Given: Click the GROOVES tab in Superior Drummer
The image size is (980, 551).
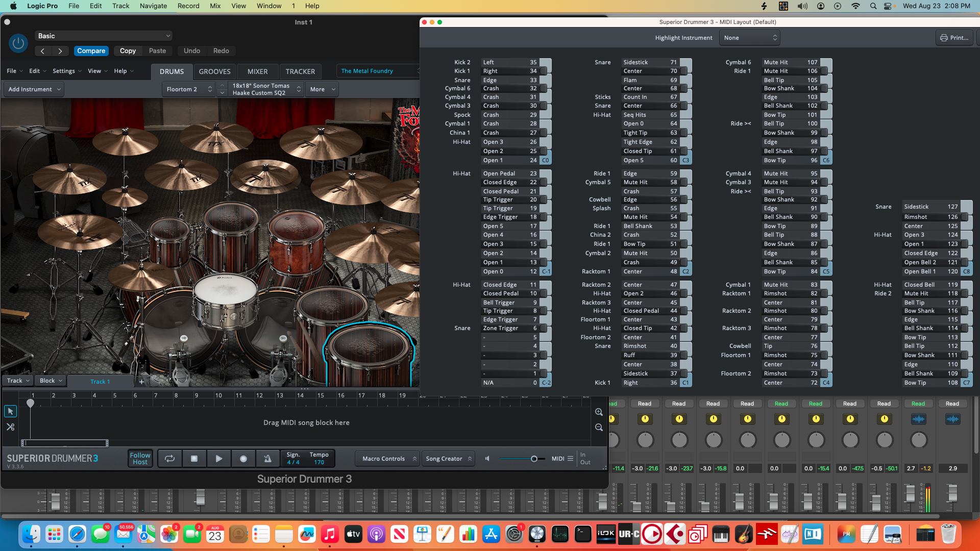Looking at the screenshot, I should [215, 70].
